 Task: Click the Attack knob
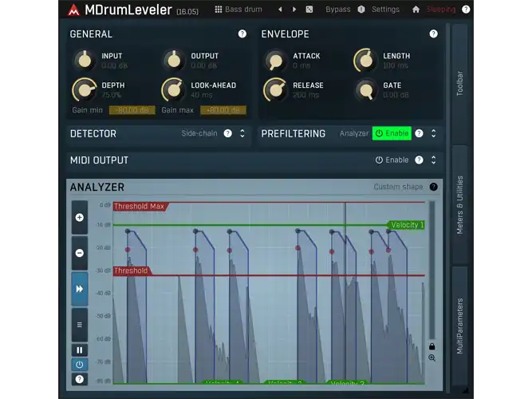click(275, 61)
